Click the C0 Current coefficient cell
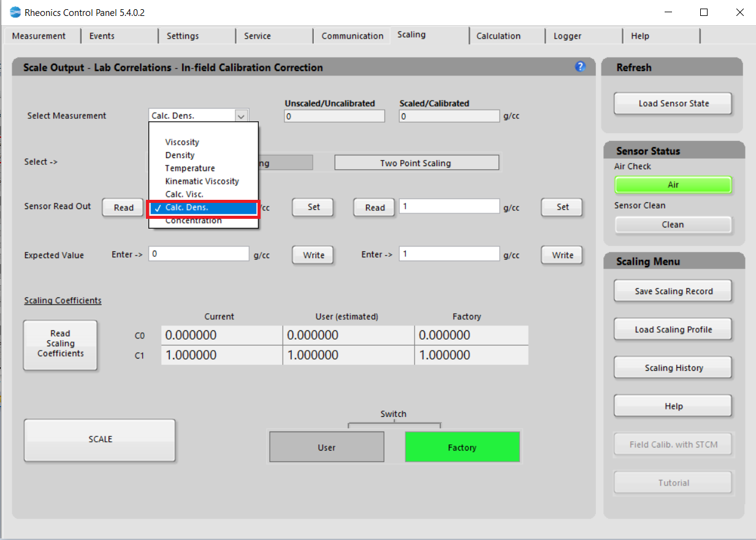The height and width of the screenshot is (540, 756). click(221, 335)
